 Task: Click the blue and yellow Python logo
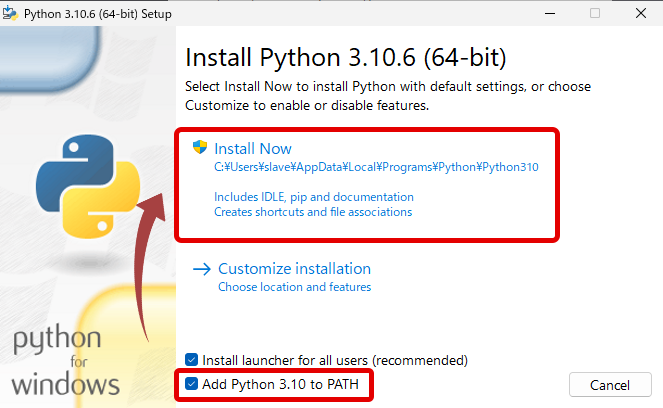pyautogui.click(x=88, y=186)
